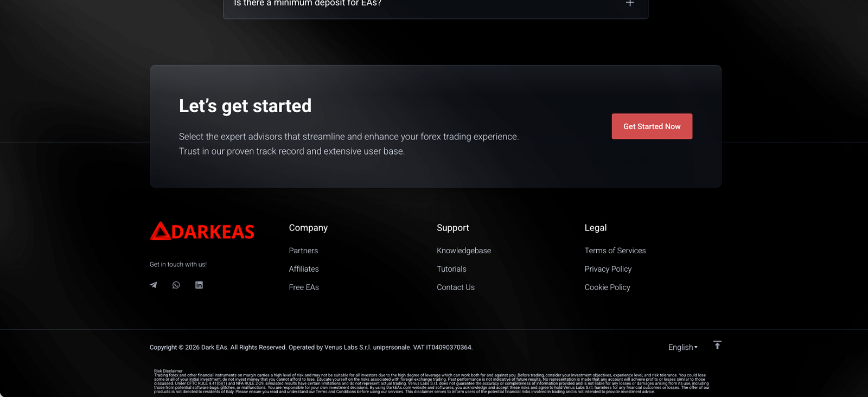Open the Contact Us link

tap(456, 287)
